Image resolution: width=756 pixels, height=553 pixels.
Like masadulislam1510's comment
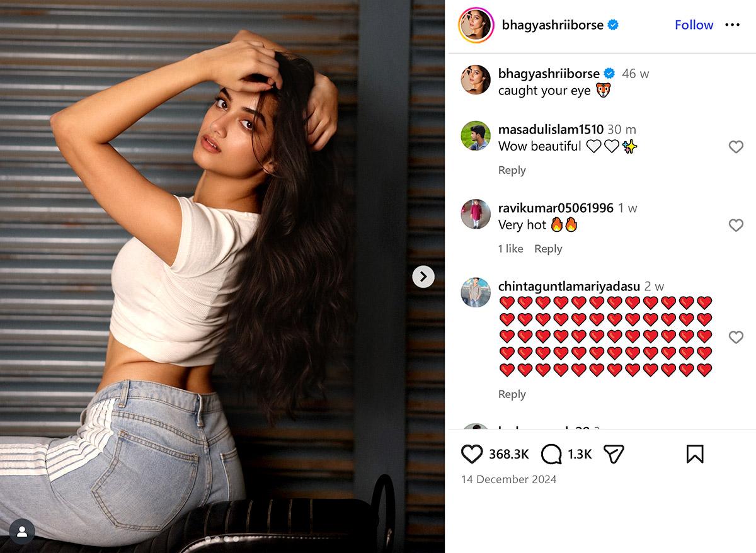pyautogui.click(x=736, y=147)
